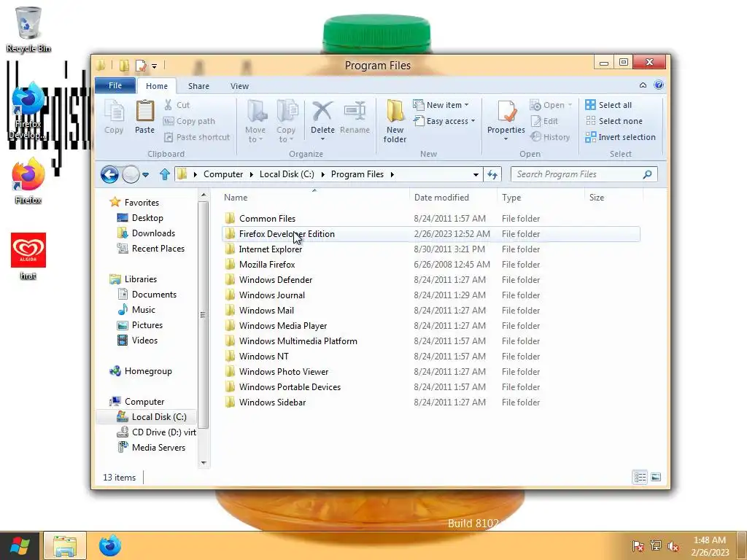Select the Mozilla Firefox folder
This screenshot has width=747, height=560.
(430, 264)
